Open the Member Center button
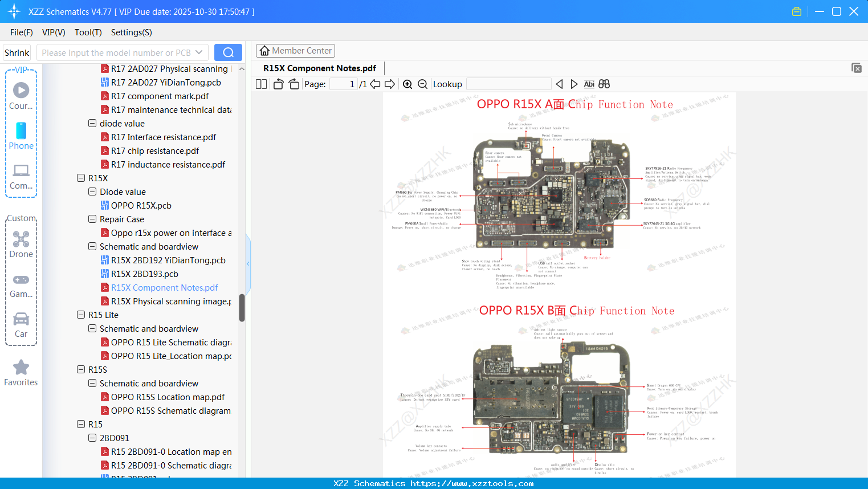Image resolution: width=868 pixels, height=489 pixels. [295, 51]
